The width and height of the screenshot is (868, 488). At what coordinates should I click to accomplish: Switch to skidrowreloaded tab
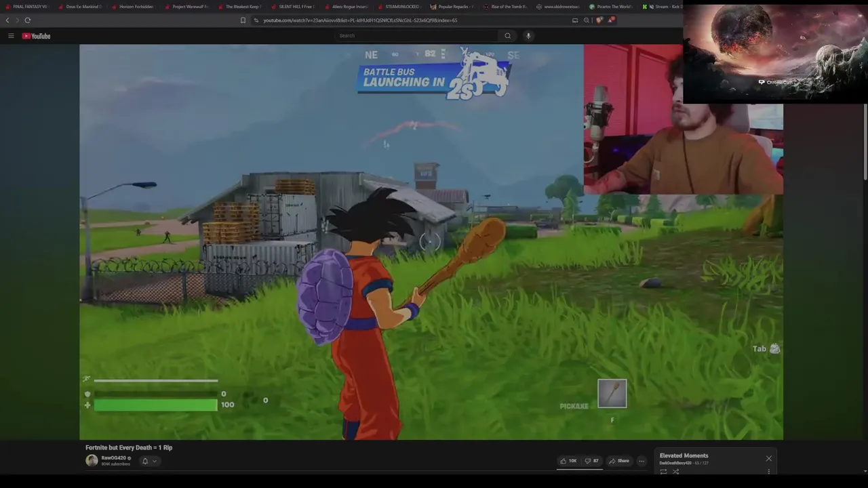coord(557,7)
